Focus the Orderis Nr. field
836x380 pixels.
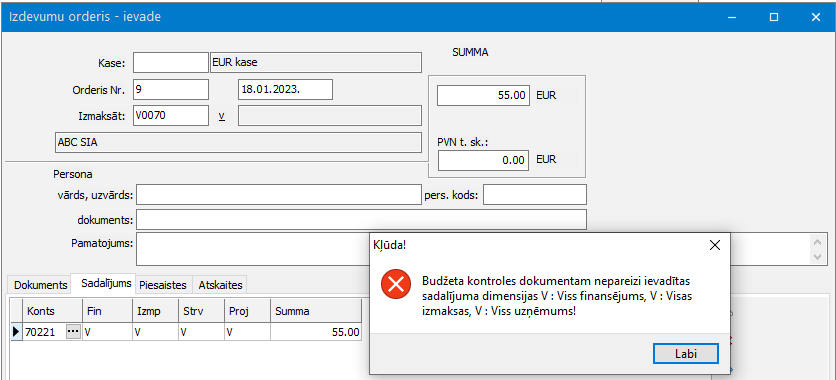click(171, 90)
